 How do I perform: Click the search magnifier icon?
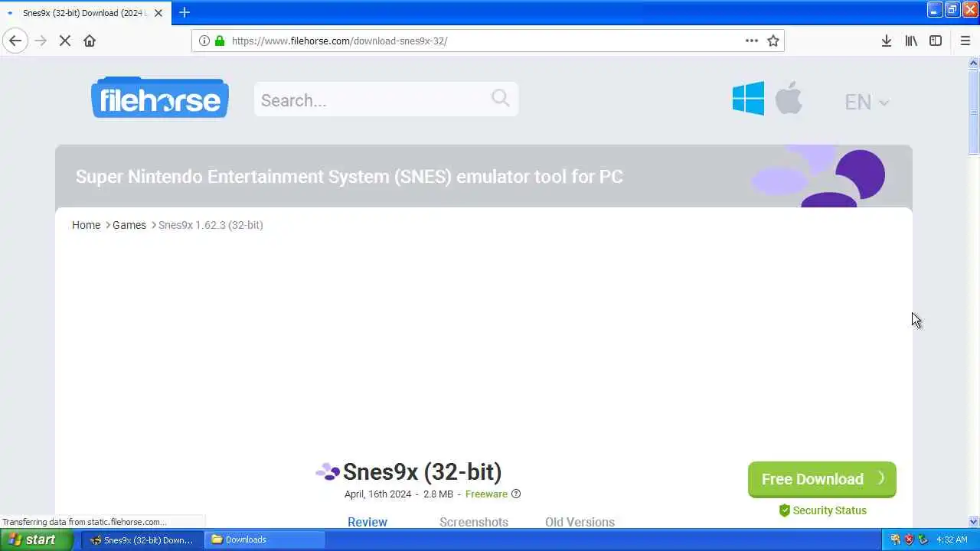point(501,98)
